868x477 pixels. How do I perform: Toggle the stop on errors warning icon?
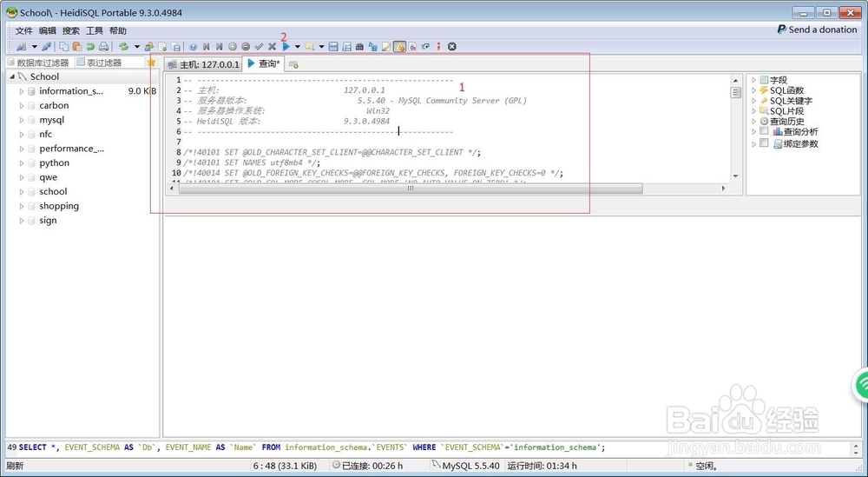coord(399,47)
